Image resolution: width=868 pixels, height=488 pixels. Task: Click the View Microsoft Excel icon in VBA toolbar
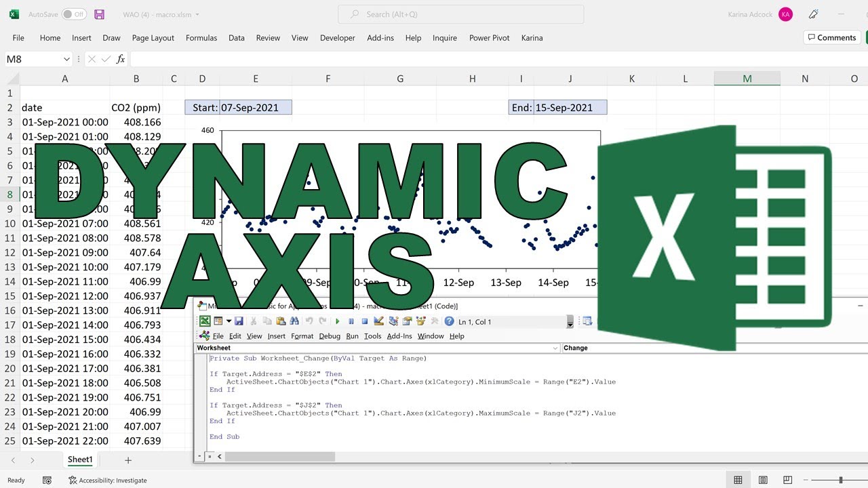coord(205,321)
